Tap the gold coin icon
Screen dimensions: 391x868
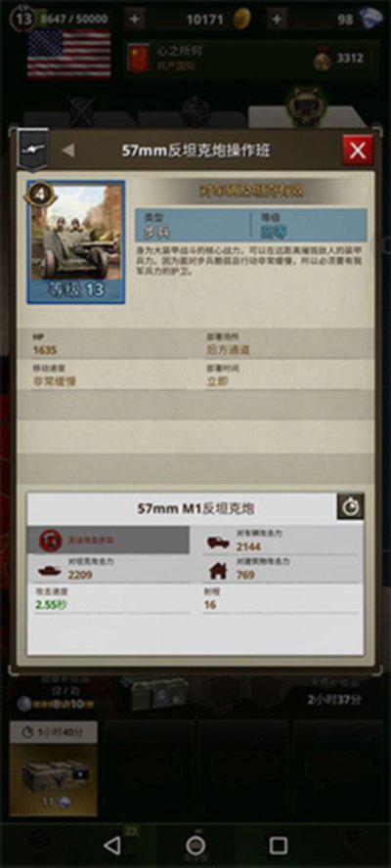[x=240, y=19]
